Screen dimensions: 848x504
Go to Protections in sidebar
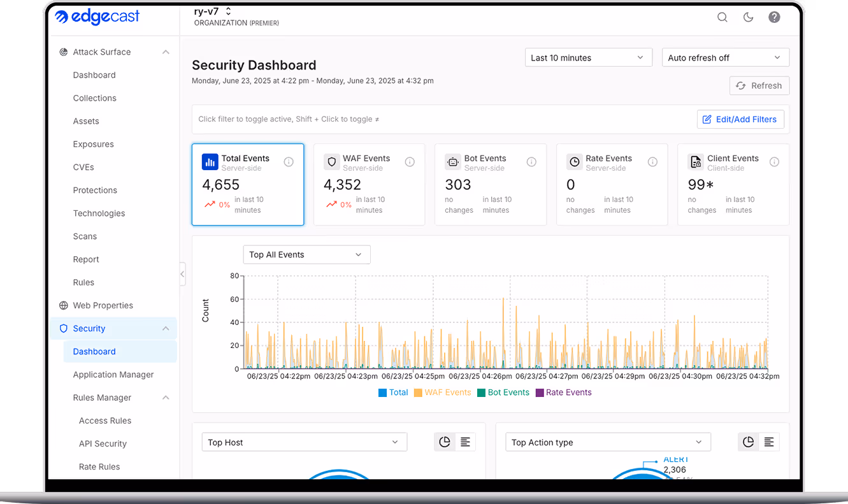click(x=95, y=190)
